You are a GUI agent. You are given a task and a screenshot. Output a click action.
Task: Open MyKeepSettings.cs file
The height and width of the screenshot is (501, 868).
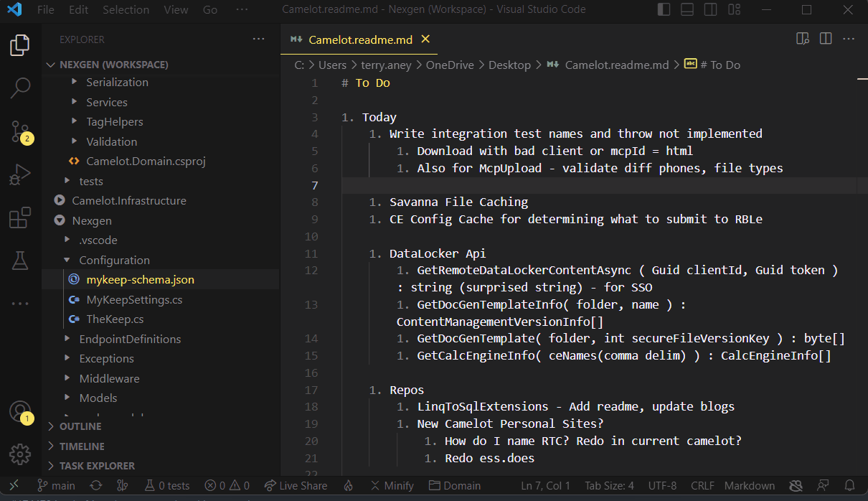(134, 300)
